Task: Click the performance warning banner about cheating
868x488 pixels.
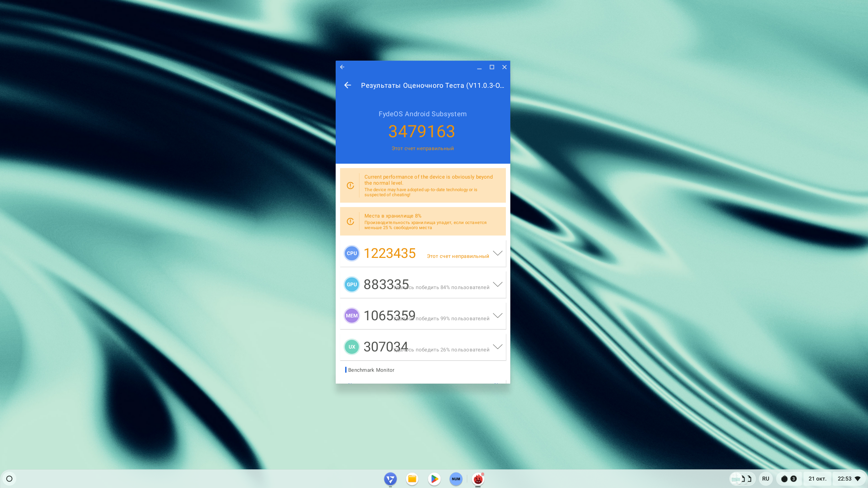Action: pyautogui.click(x=423, y=185)
